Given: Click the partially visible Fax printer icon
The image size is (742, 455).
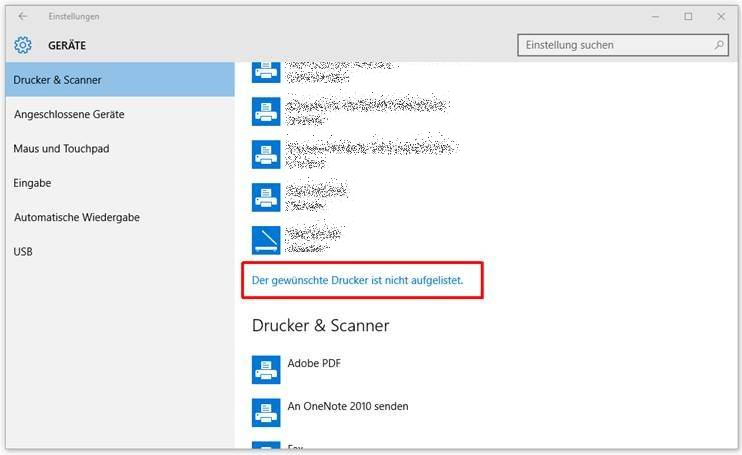Looking at the screenshot, I should coord(266,447).
